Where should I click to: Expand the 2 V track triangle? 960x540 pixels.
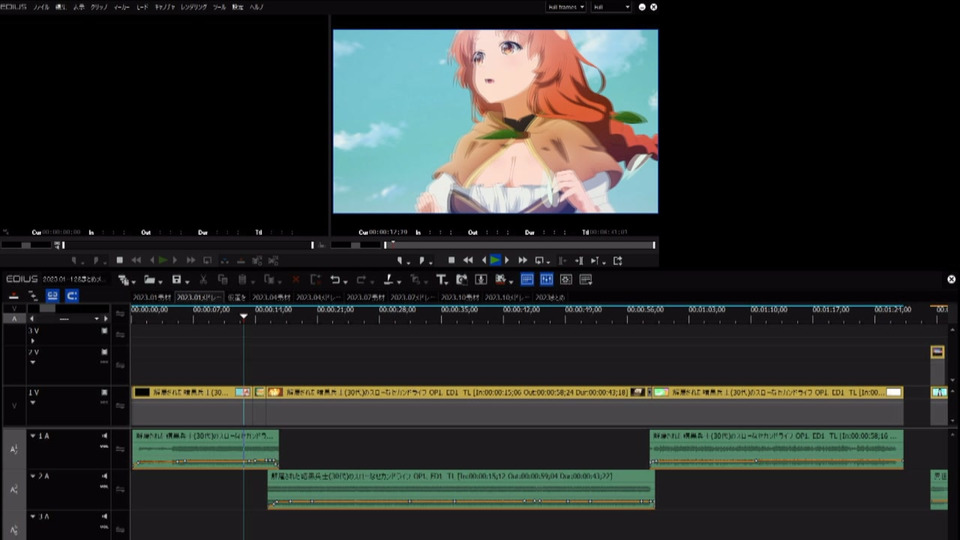point(33,362)
